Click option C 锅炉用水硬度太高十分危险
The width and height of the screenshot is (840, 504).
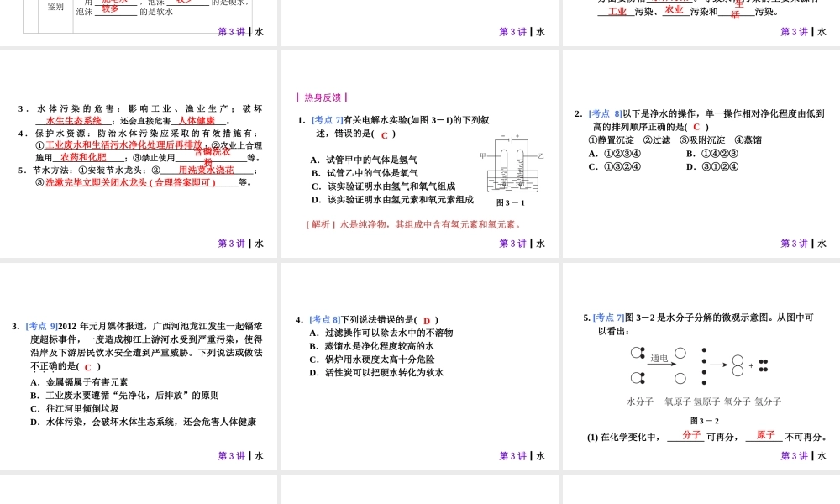(x=372, y=360)
